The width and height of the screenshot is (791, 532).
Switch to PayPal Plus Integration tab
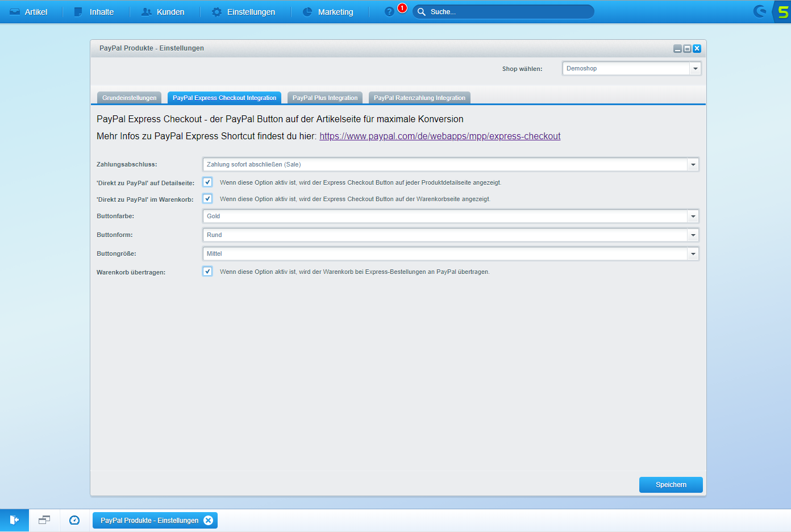325,98
